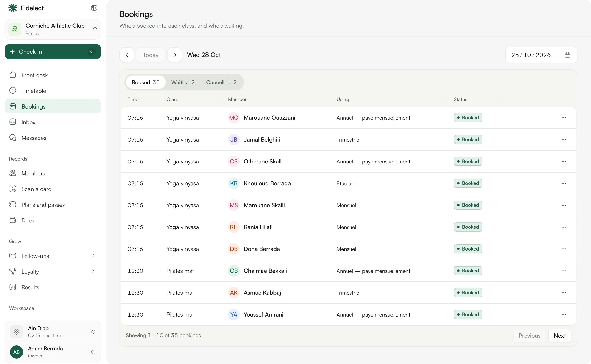Open the Inbox page
The height and width of the screenshot is (364, 591).
[x=53, y=122]
